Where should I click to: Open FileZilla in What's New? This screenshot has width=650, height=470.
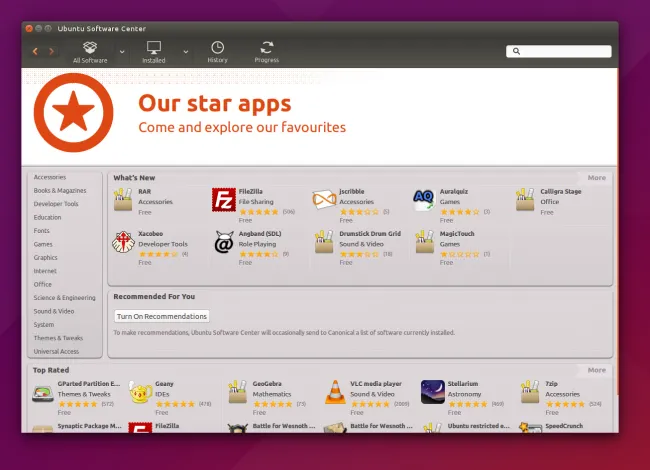[224, 200]
